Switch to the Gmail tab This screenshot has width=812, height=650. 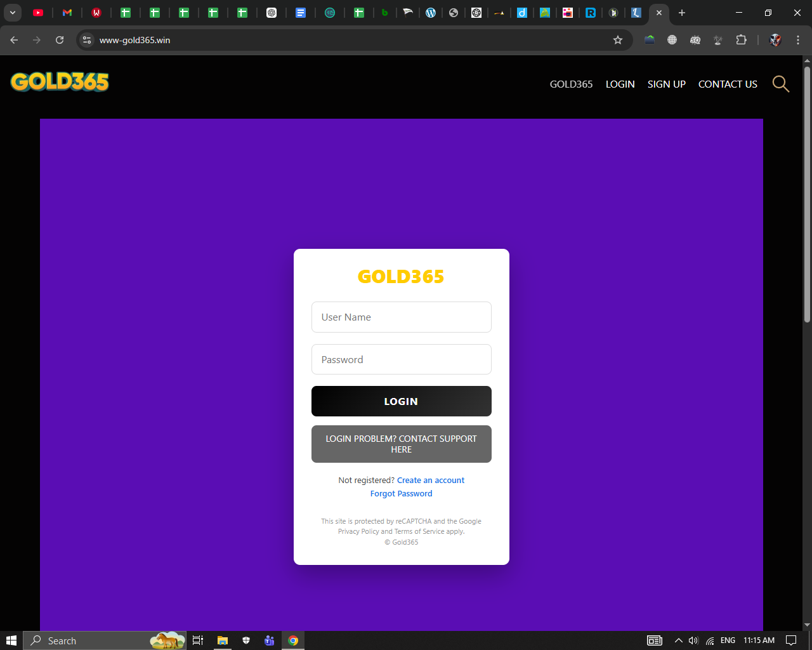(x=67, y=13)
